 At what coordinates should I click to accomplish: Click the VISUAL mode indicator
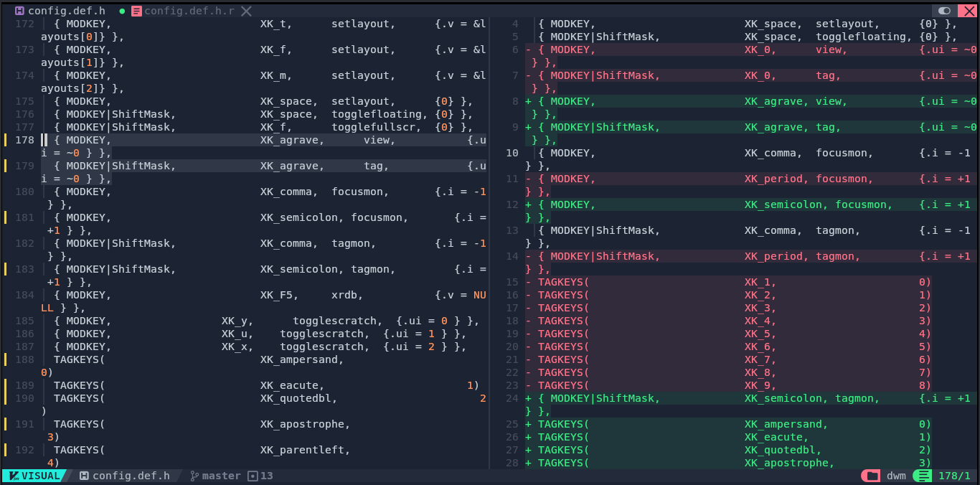(35, 476)
